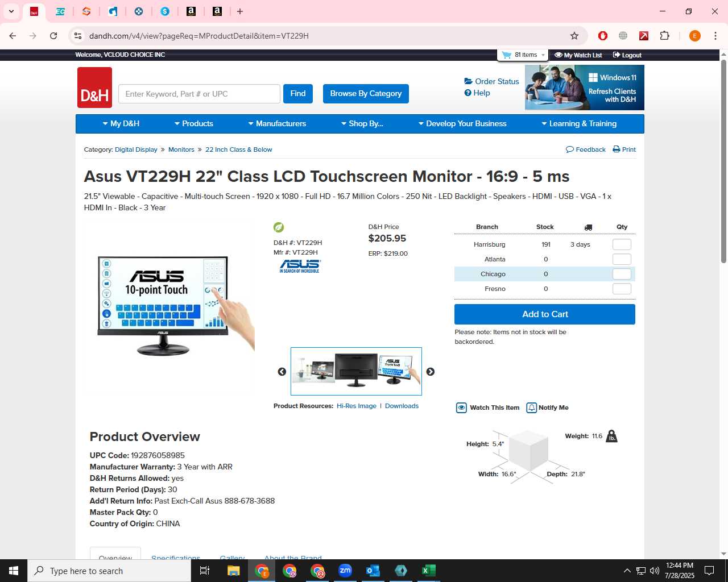Show previous thumbnails with left arrow
728x582 pixels.
pos(282,372)
